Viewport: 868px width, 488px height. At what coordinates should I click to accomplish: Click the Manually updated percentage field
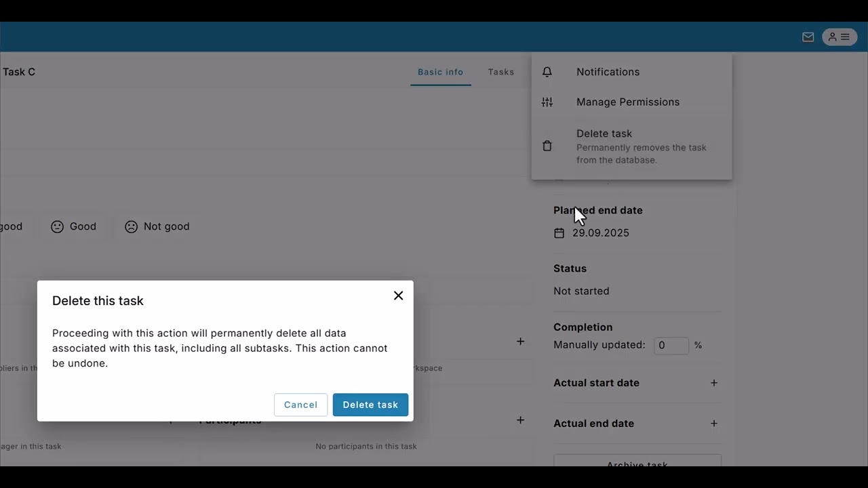click(671, 346)
